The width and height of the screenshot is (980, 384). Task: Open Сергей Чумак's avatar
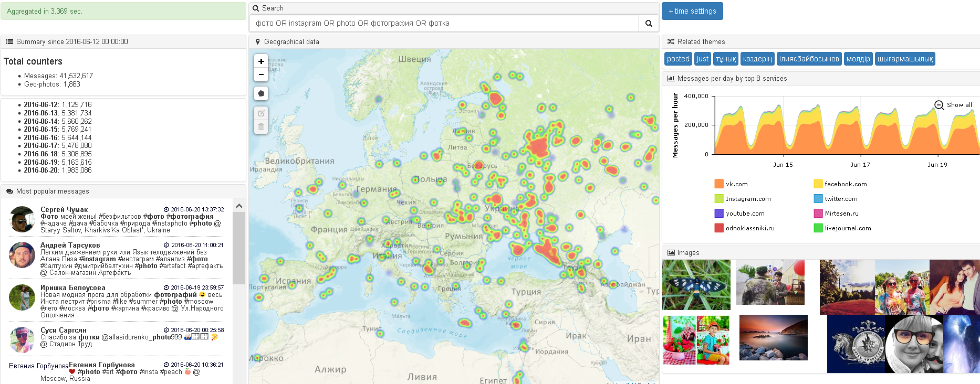22,219
